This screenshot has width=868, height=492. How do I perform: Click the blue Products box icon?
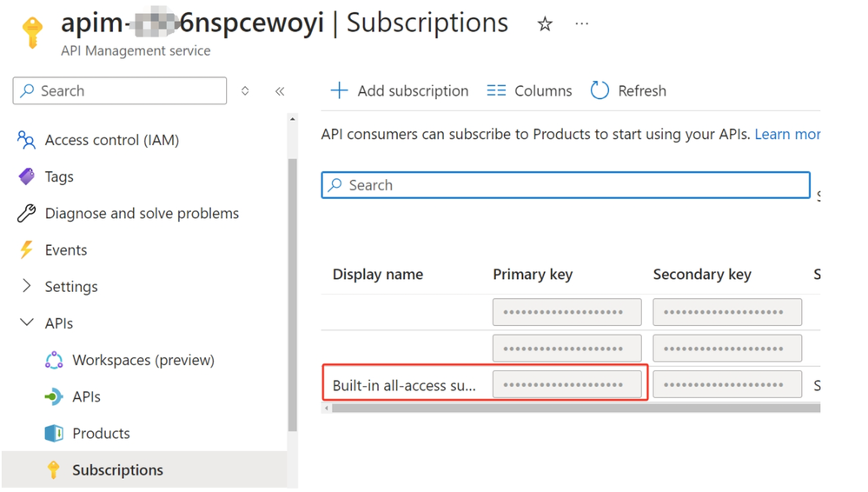pyautogui.click(x=54, y=433)
